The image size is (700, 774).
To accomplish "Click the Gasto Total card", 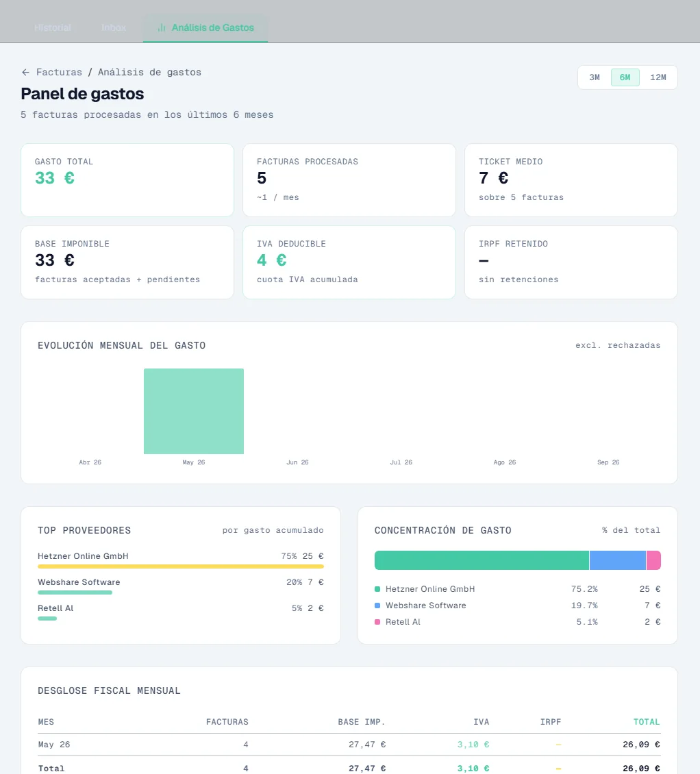I will coord(127,180).
